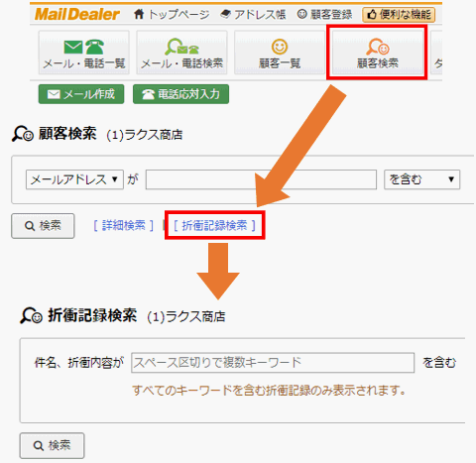Click 検索 button under 折衝記録検索
The width and height of the screenshot is (476, 463).
pos(52,445)
